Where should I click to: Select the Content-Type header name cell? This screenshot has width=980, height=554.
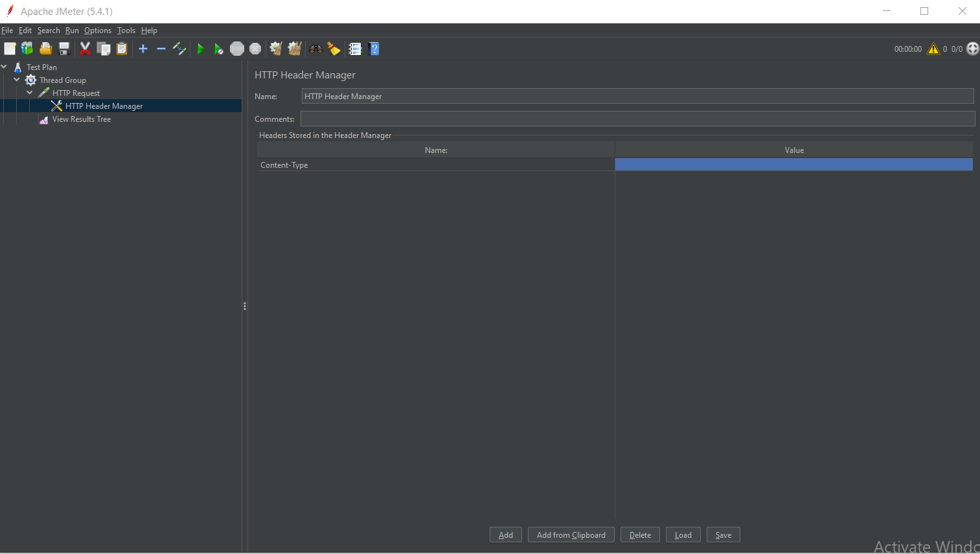[x=436, y=165]
